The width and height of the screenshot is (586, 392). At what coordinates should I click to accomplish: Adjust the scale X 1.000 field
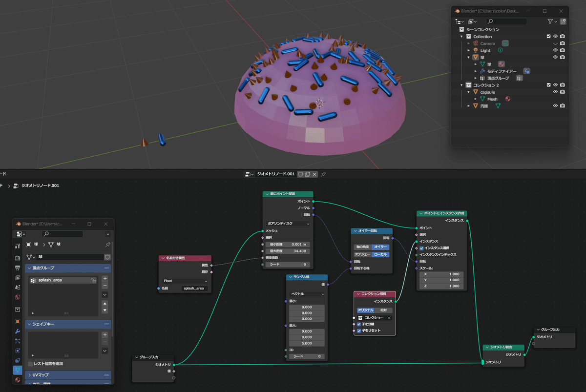click(x=441, y=274)
